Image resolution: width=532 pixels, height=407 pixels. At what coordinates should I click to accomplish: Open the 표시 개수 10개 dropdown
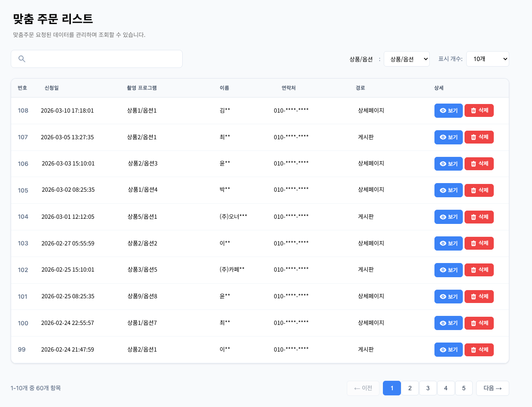click(487, 59)
